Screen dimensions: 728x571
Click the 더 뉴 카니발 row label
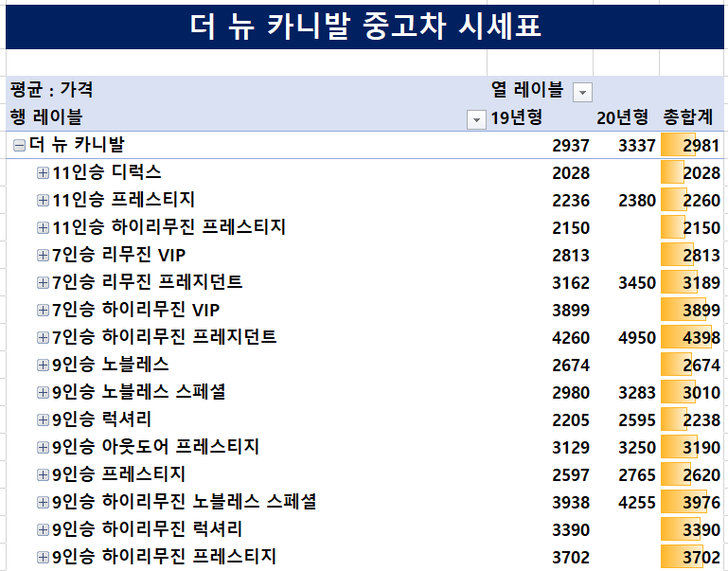[77, 145]
